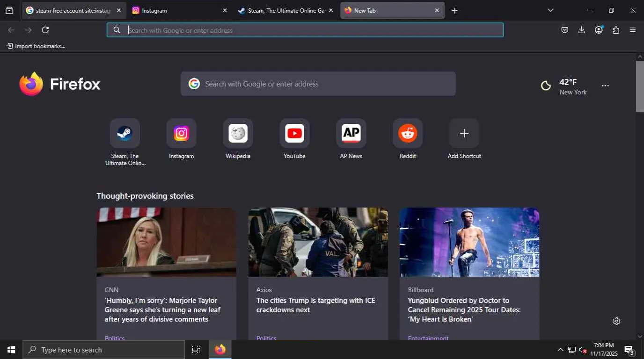
Task: Open the Marjorie Taylor Greene CNN headline
Action: pyautogui.click(x=162, y=310)
